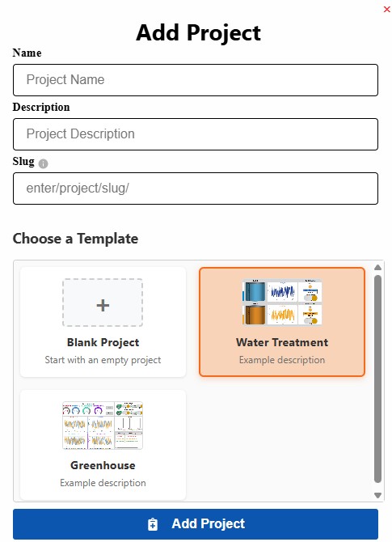The width and height of the screenshot is (392, 542).
Task: Focus the Project Name input field
Action: point(196,80)
